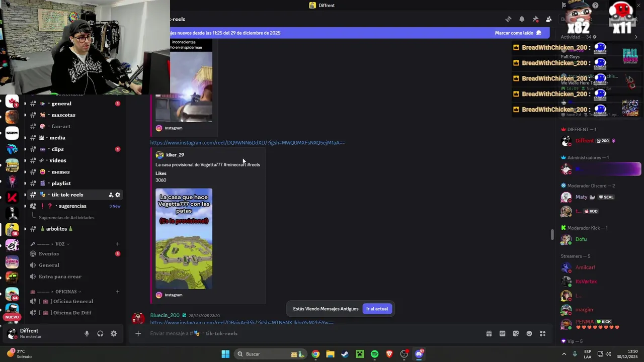Toggle the member list icon
This screenshot has width=644, height=362.
tap(549, 19)
